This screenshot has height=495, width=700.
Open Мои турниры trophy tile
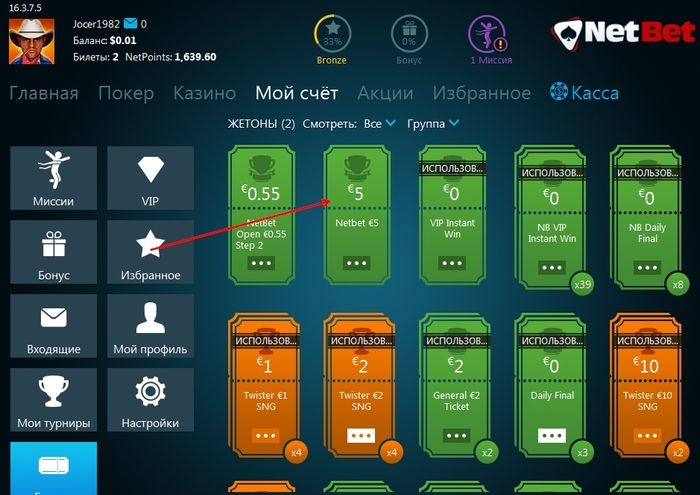pyautogui.click(x=54, y=400)
